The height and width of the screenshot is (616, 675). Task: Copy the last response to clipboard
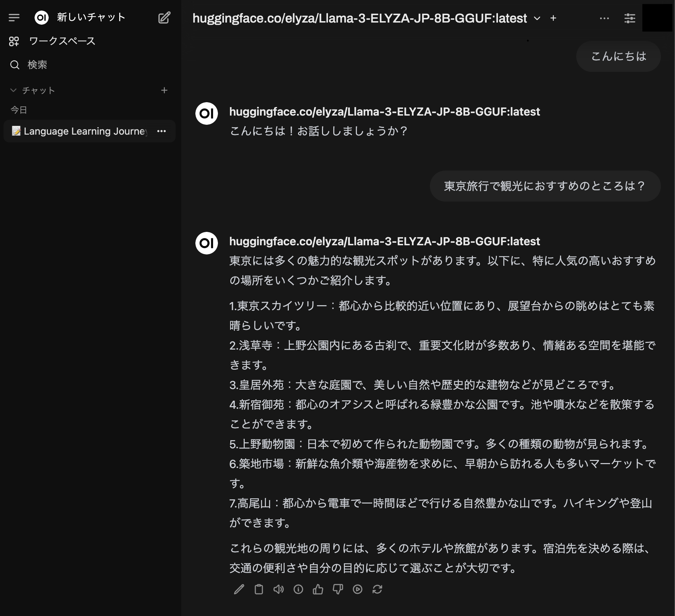click(x=259, y=589)
